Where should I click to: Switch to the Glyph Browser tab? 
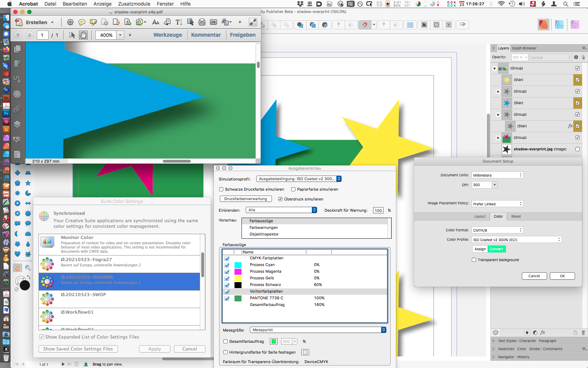[524, 48]
